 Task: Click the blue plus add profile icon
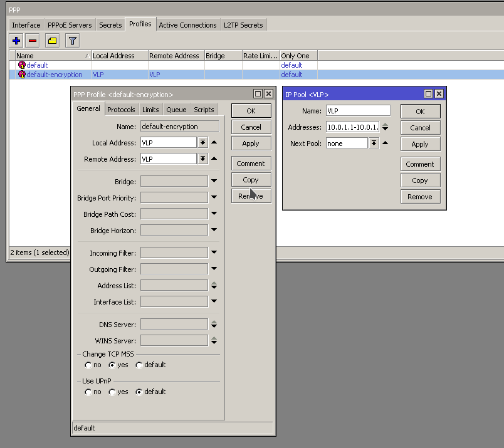pos(16,41)
